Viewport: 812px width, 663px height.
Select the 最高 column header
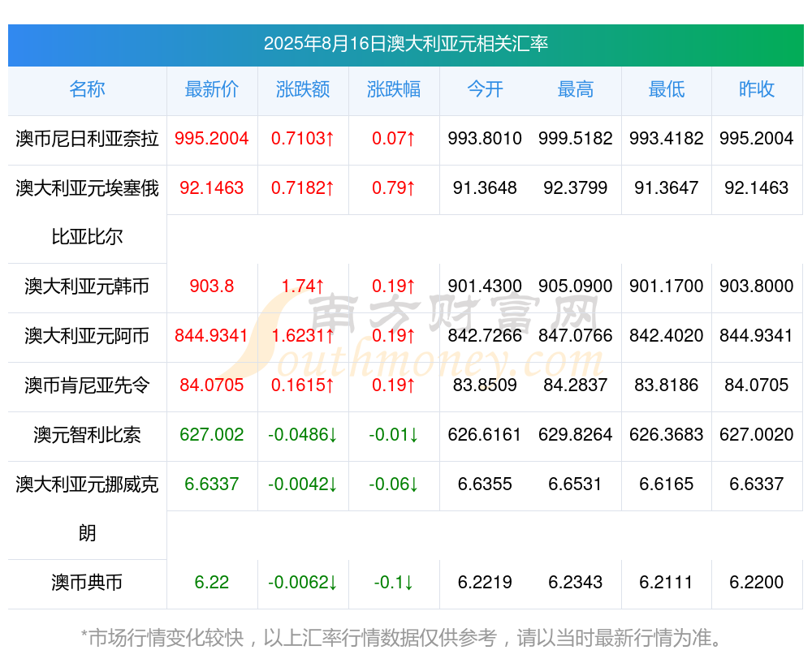[x=576, y=89]
